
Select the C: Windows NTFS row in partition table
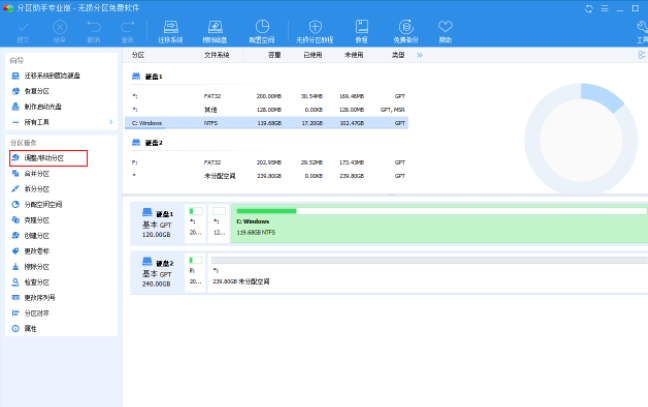(x=268, y=122)
